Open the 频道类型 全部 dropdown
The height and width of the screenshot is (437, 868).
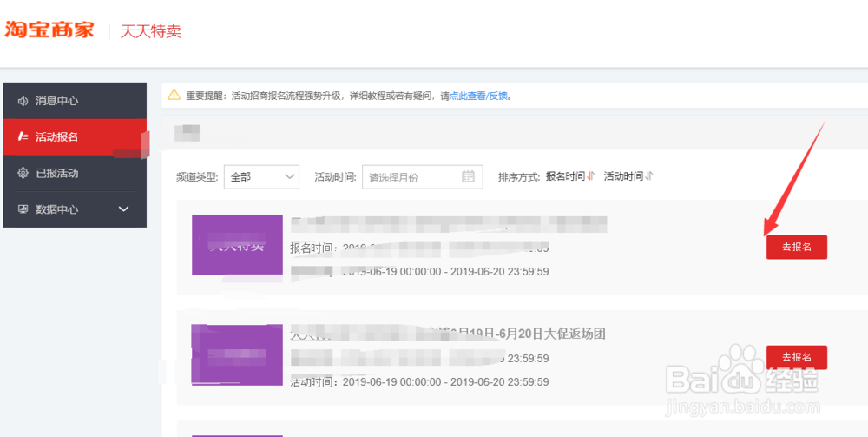(x=261, y=176)
